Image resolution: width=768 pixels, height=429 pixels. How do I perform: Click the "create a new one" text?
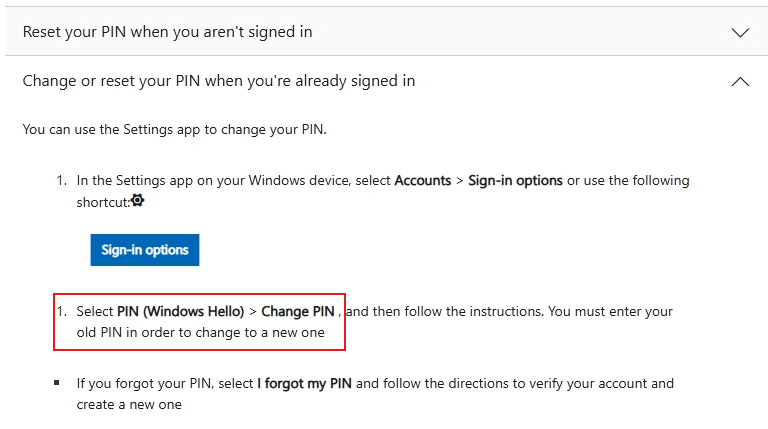[129, 405]
